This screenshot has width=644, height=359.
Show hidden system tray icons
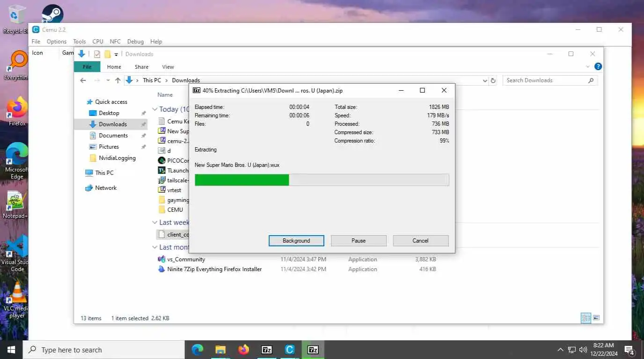point(560,350)
